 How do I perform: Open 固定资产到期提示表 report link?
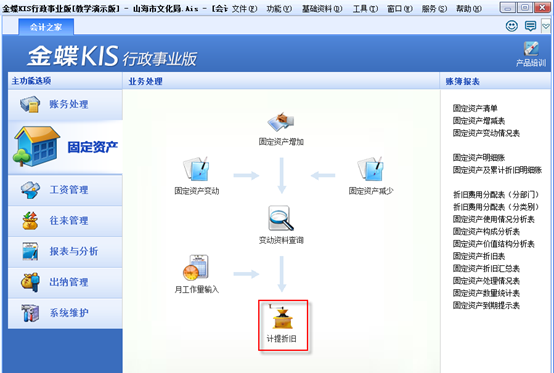click(486, 305)
